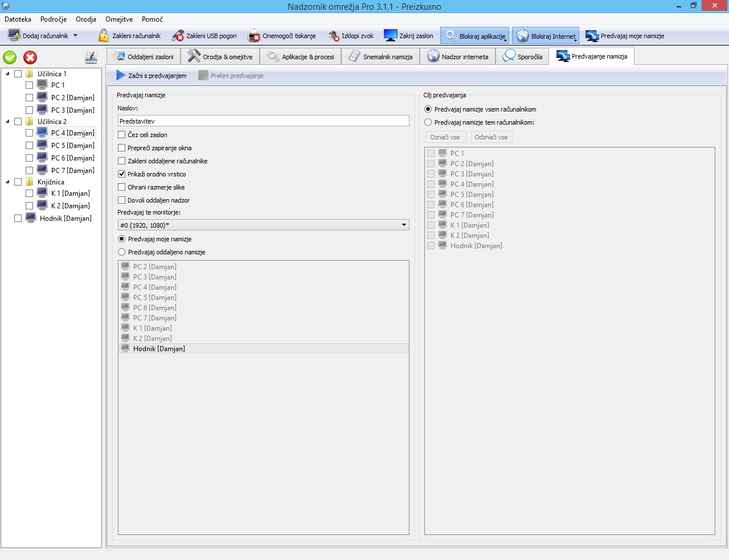Click the Onemogoči tiskanje printer icon
This screenshot has height=560, width=729.
coord(253,36)
